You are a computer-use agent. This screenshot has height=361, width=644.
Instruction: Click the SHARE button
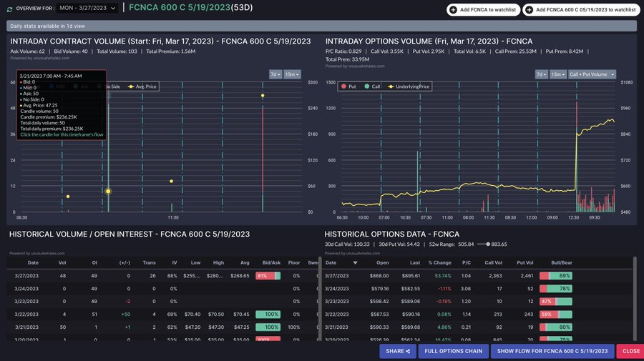tap(398, 351)
